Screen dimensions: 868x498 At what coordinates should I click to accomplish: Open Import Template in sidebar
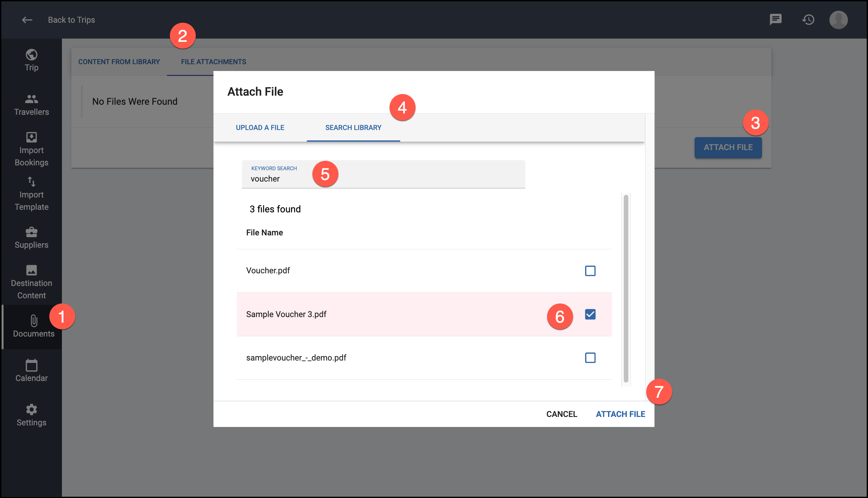tap(31, 194)
